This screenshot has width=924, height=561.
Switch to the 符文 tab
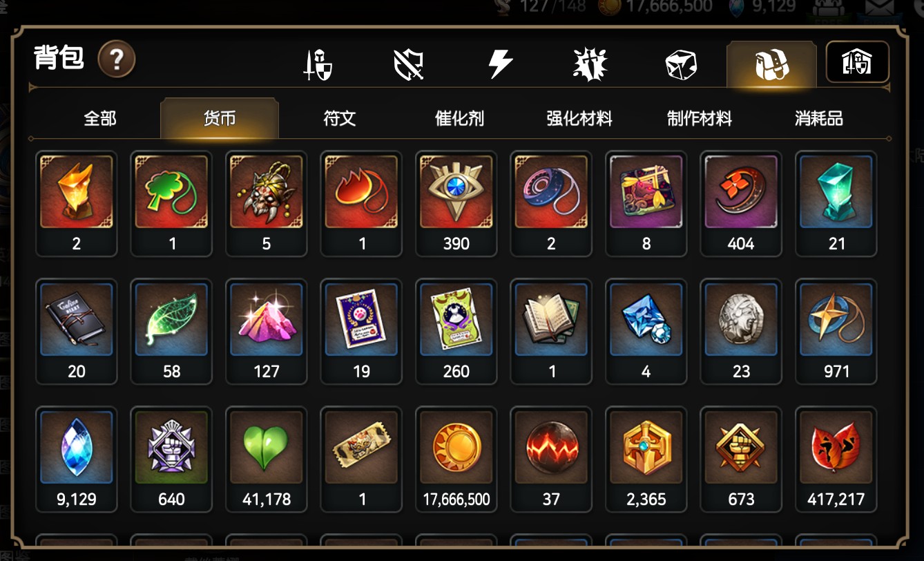tap(340, 119)
